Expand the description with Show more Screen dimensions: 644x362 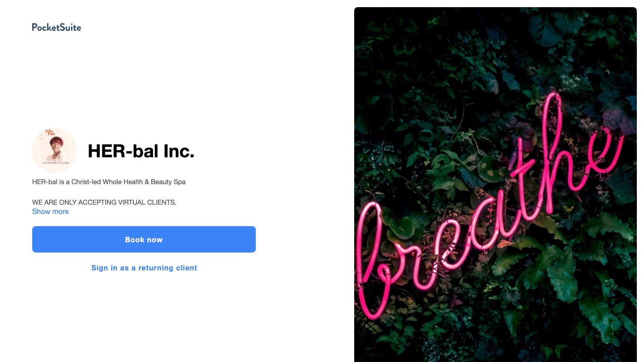(x=51, y=212)
